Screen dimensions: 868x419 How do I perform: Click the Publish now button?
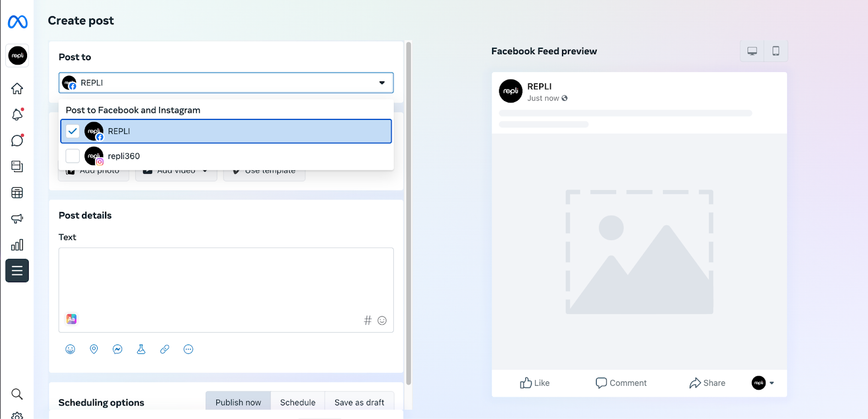238,402
